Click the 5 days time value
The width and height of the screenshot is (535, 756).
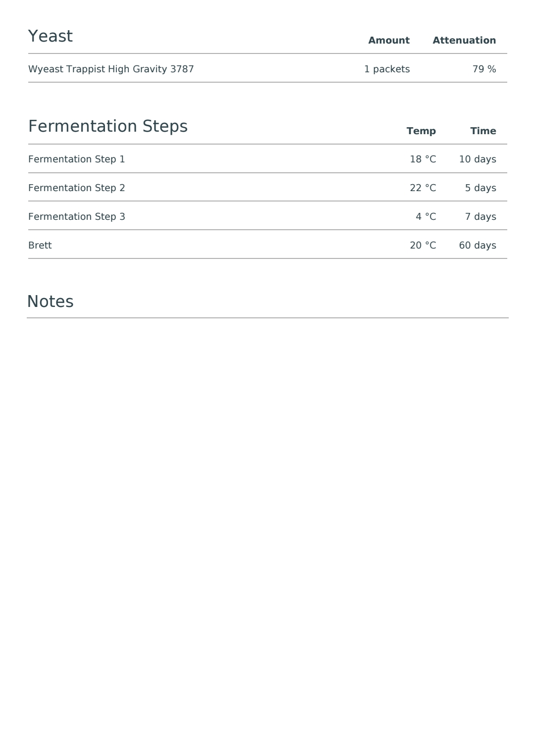click(481, 188)
